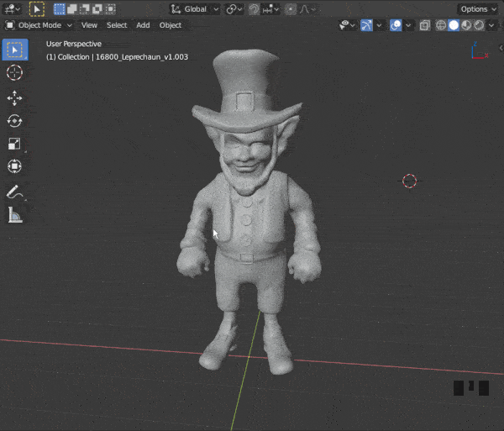Viewport: 504px width, 431px height.
Task: Switch to Rendered viewport shading
Action: point(479,25)
